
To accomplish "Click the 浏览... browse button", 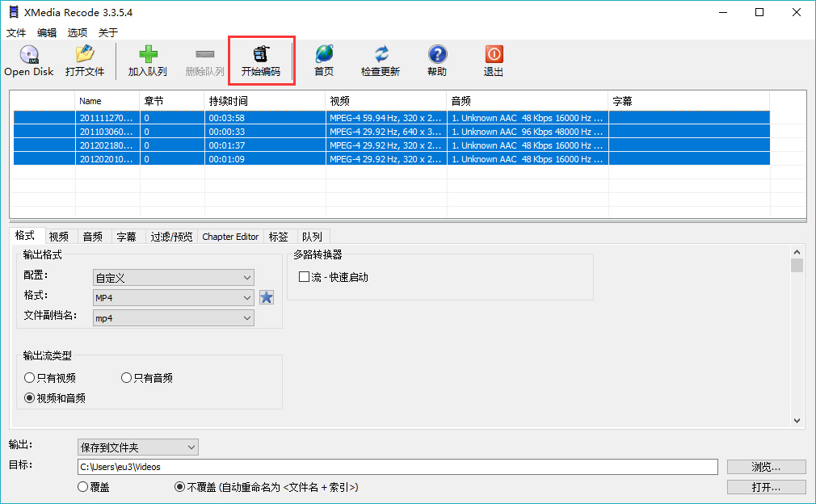I will tap(766, 467).
